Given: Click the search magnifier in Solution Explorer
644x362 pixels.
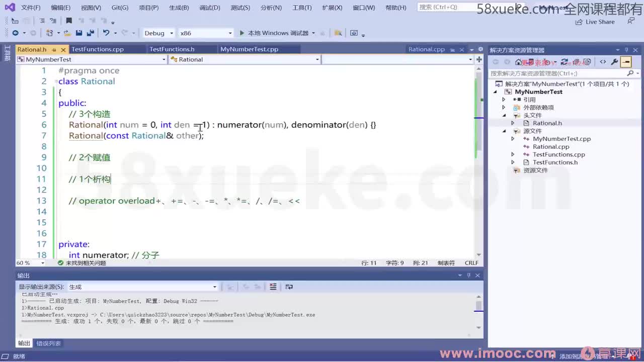Looking at the screenshot, I should [x=630, y=73].
